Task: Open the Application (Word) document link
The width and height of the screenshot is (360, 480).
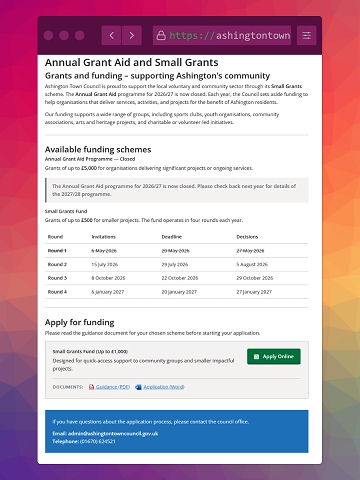Action: coord(164,387)
